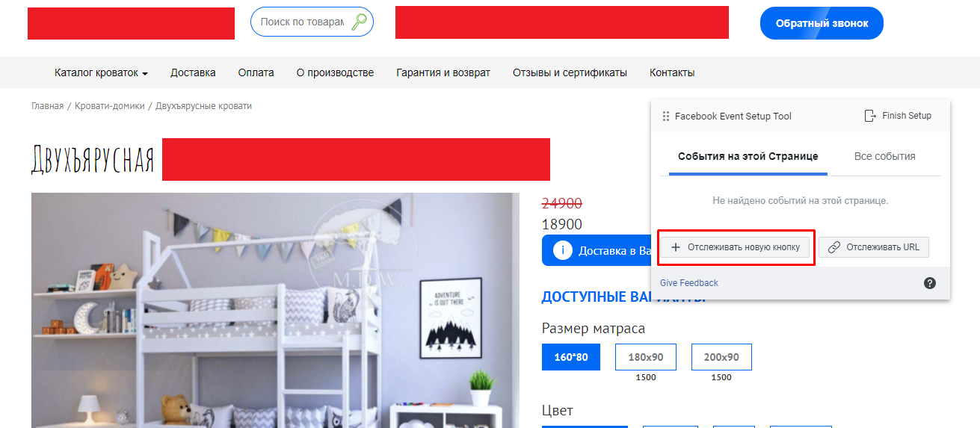
Task: Click the drag handle of Facebook Event Setup Tool
Action: coord(666,117)
